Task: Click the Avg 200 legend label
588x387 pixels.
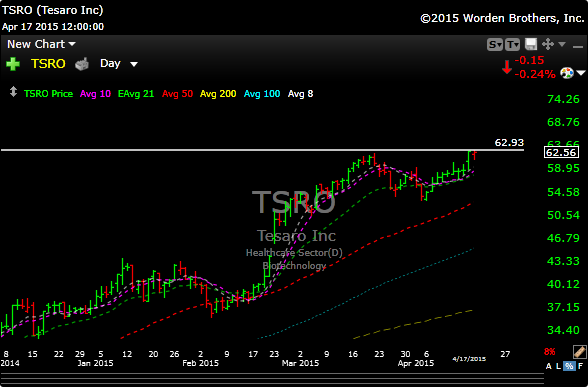Action: coord(218,94)
